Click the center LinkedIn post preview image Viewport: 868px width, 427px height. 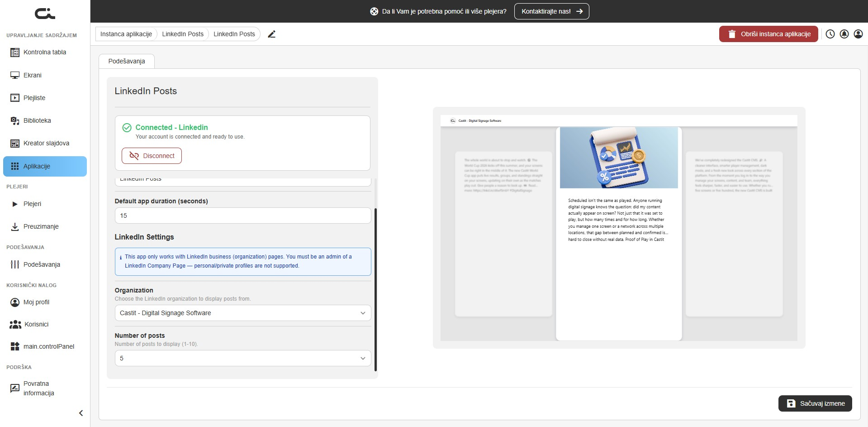coord(619,158)
